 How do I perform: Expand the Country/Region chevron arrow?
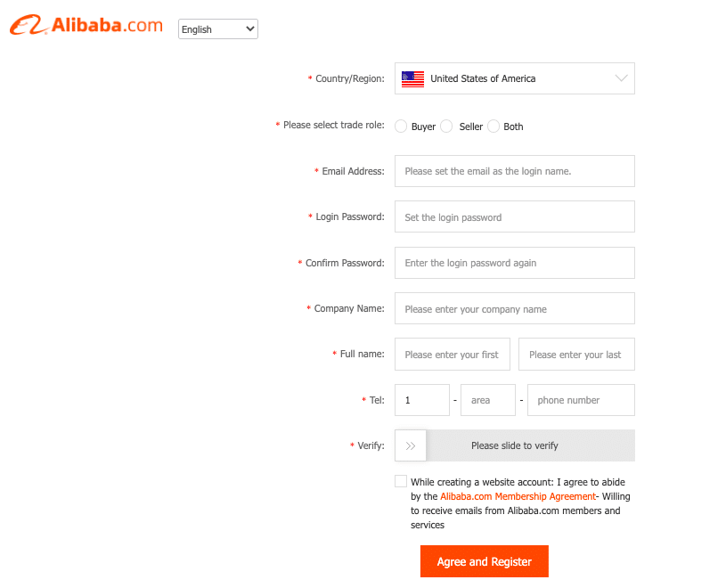621,78
